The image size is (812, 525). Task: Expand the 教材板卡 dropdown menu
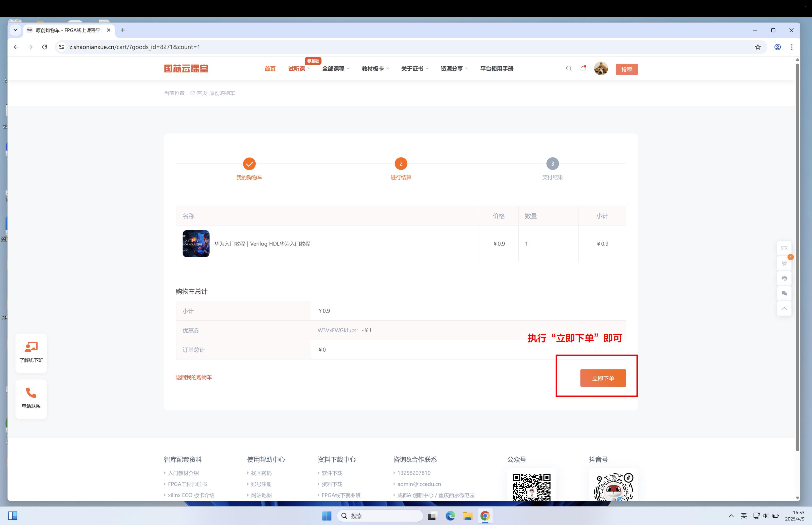(x=375, y=69)
